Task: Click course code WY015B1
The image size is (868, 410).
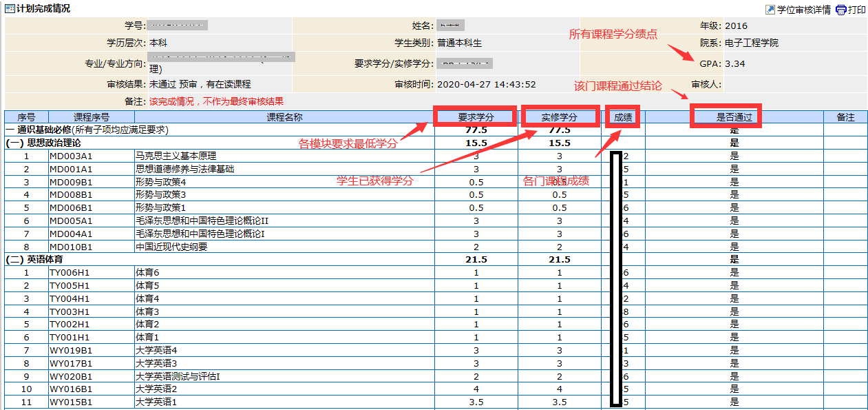Action: [x=70, y=402]
